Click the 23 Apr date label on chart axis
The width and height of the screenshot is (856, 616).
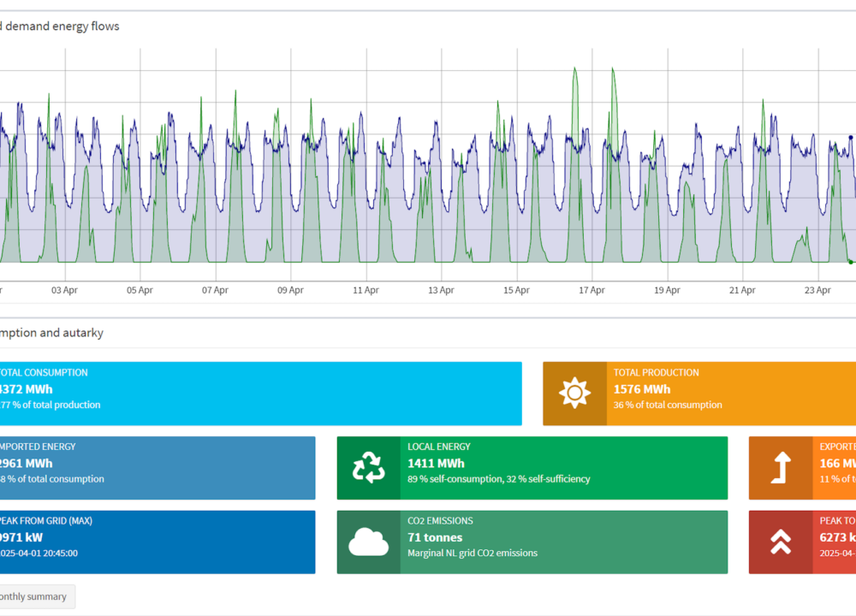pos(817,291)
